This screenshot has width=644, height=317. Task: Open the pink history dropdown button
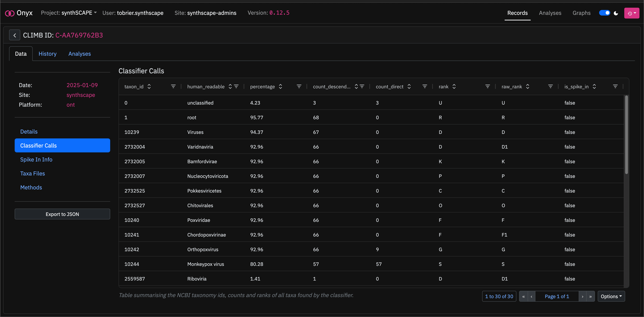pos(631,13)
